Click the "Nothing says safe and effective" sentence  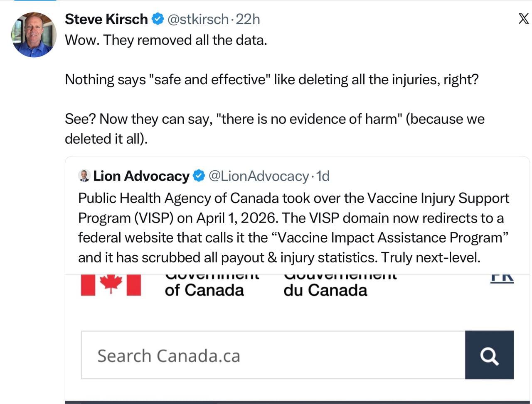pyautogui.click(x=271, y=79)
